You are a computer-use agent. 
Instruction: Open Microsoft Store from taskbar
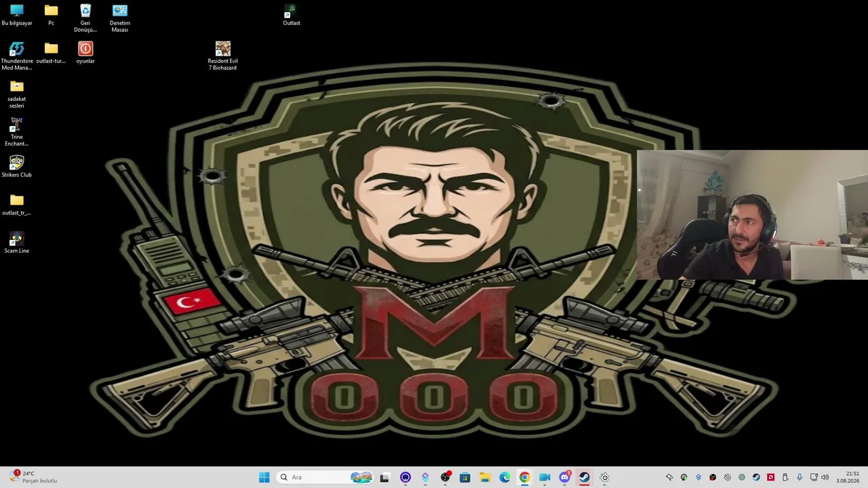tap(465, 477)
